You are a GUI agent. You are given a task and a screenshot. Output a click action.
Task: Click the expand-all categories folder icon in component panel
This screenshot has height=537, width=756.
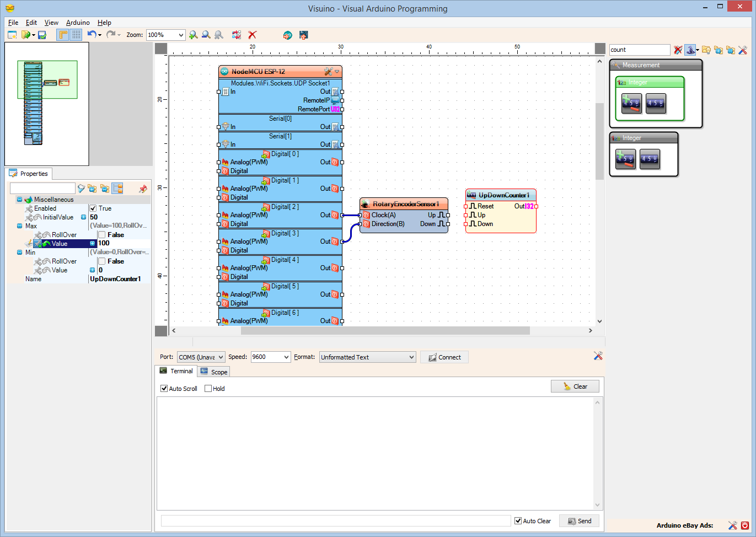(719, 50)
